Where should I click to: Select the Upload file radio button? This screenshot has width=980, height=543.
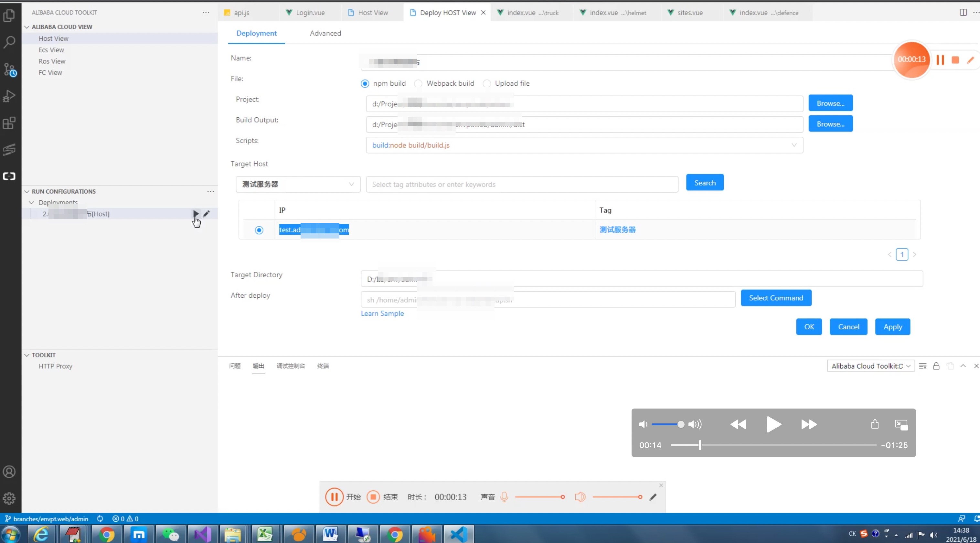486,83
